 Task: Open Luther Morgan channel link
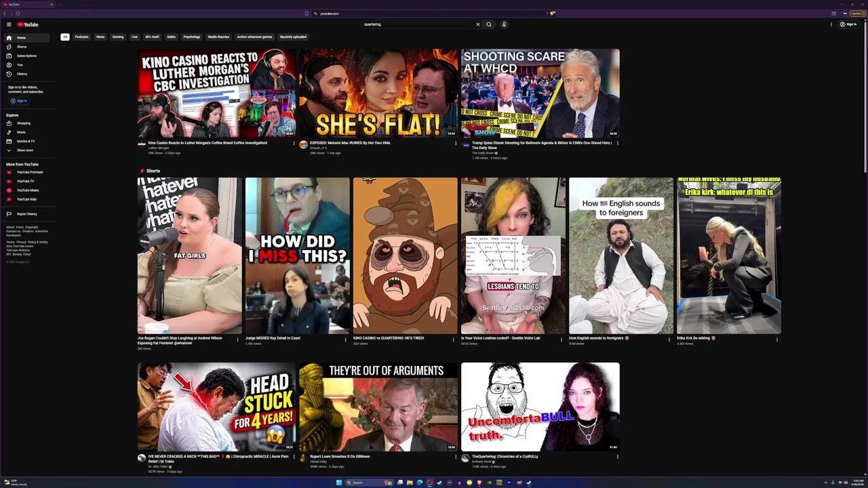click(159, 148)
